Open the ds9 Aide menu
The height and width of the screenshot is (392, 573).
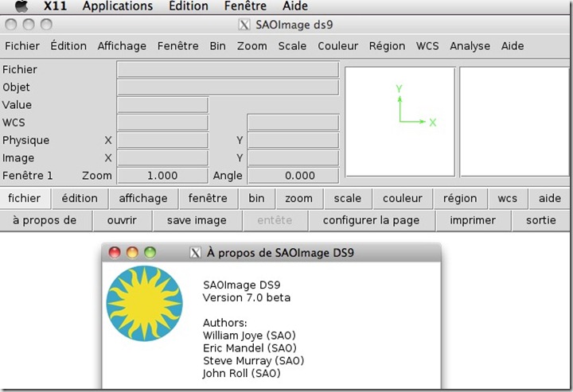pos(513,46)
